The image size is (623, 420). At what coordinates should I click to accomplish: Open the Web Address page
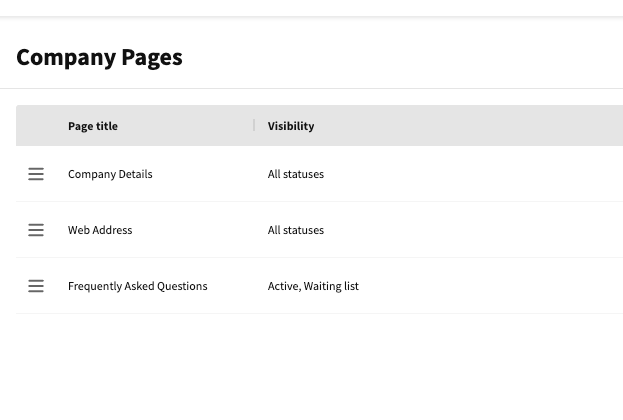[100, 230]
